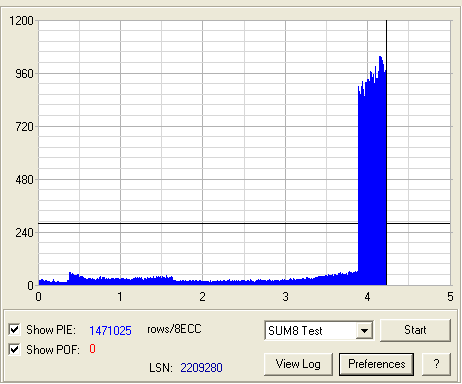Select the SUM8 Test combo box field
Screen dimensions: 462x384
pyautogui.click(x=319, y=331)
